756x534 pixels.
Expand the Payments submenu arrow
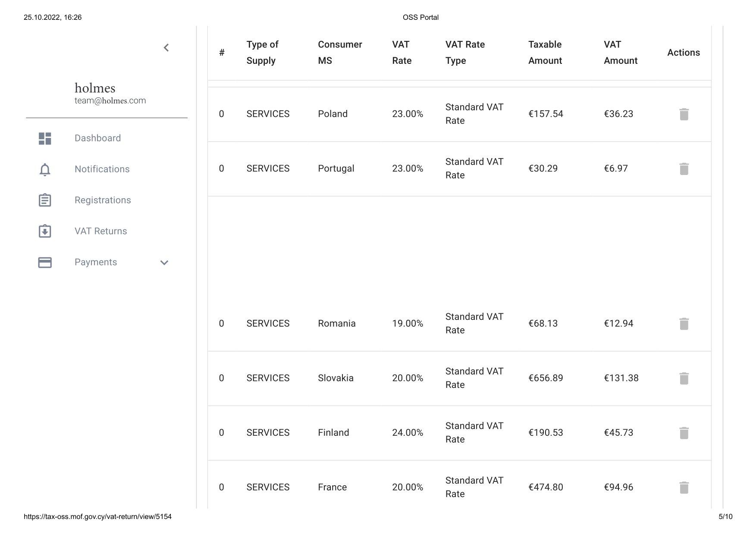pyautogui.click(x=164, y=262)
